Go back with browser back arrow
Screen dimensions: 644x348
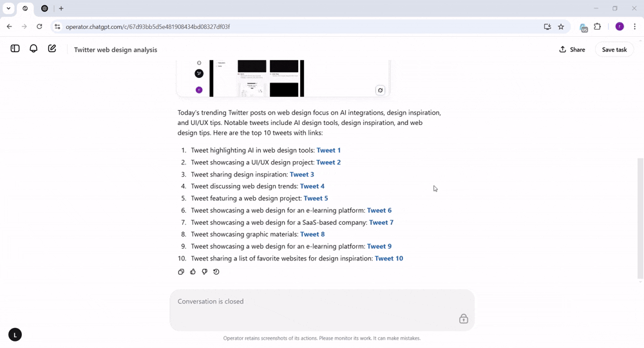(x=10, y=26)
